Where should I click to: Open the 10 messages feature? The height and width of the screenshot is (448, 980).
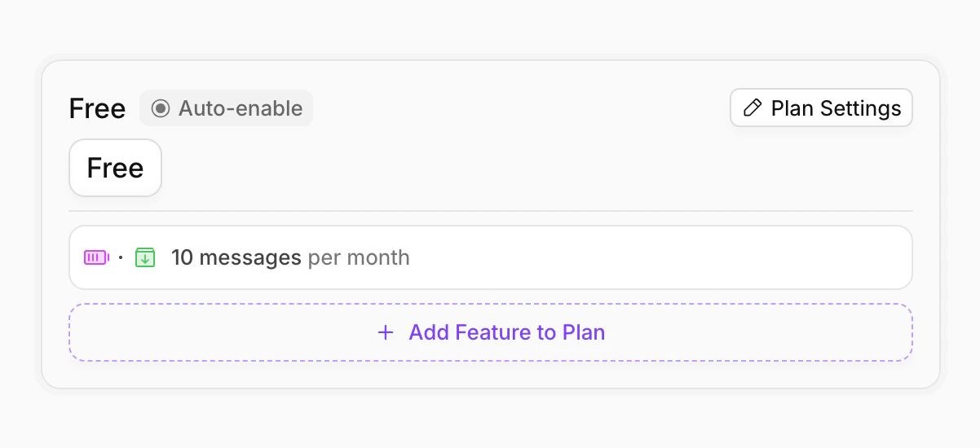click(236, 257)
